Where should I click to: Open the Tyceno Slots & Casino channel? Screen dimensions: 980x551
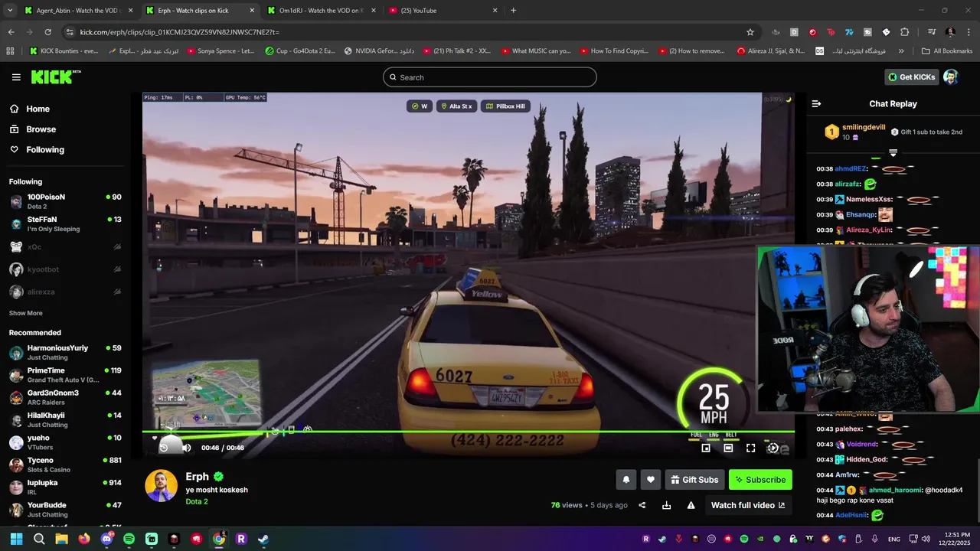click(66, 465)
